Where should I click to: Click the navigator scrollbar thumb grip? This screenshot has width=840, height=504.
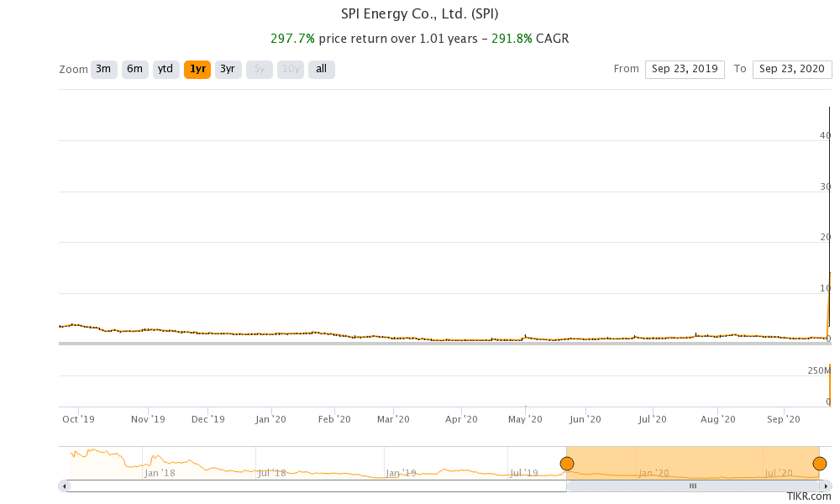[693, 486]
